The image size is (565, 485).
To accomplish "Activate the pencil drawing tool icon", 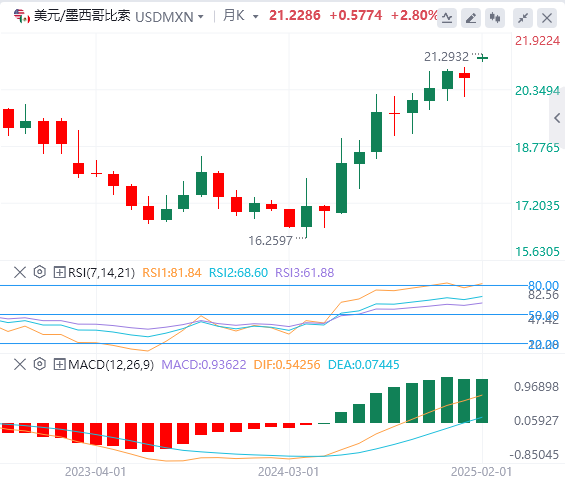I will pyautogui.click(x=471, y=18).
